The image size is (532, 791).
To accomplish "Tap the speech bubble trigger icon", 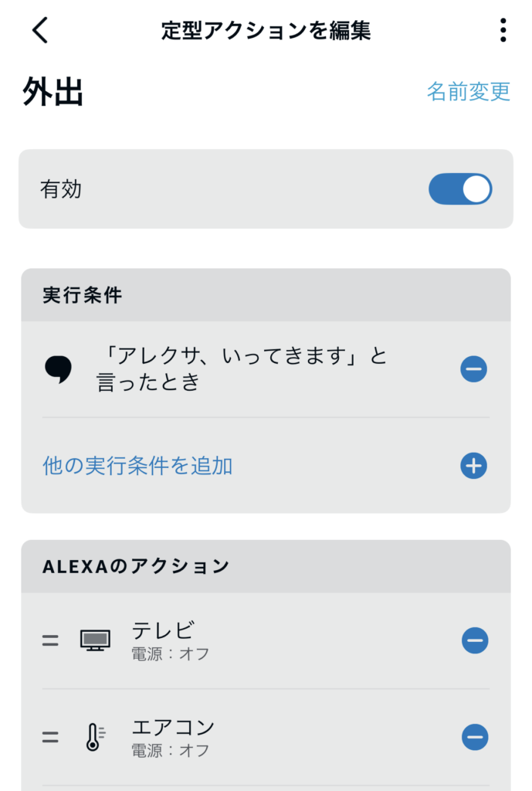I will pyautogui.click(x=58, y=370).
